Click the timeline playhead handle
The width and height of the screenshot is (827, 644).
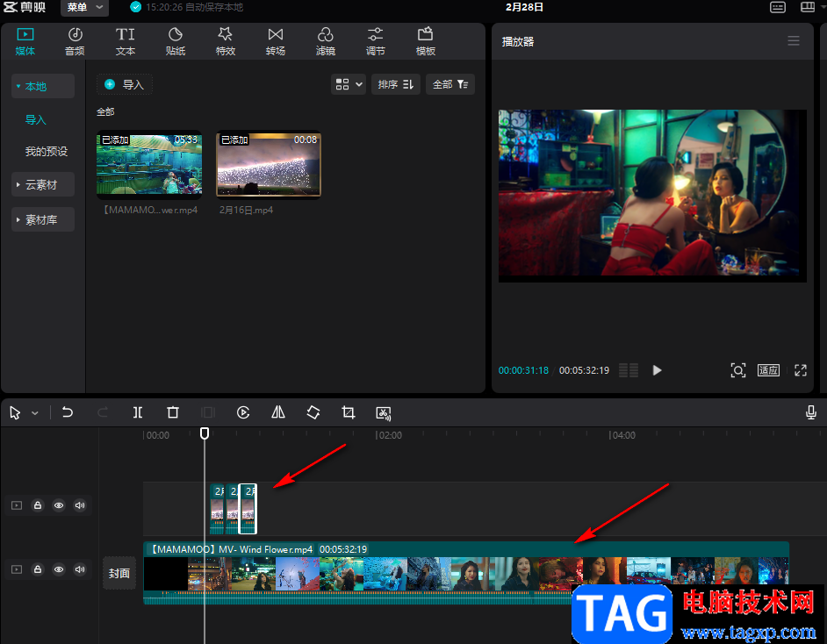(205, 433)
